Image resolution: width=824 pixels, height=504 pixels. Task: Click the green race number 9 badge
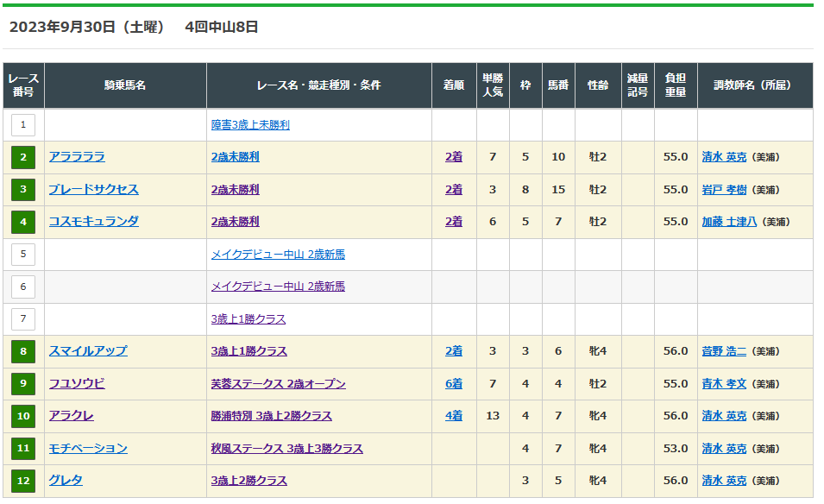pyautogui.click(x=23, y=384)
